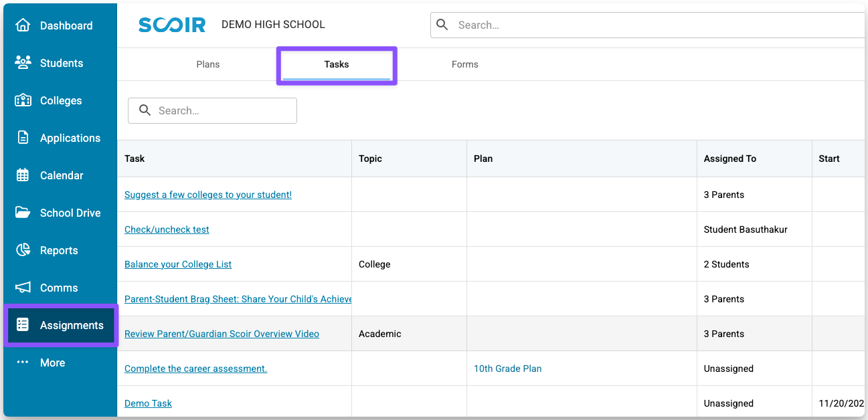Click the Comms megaphone icon
Viewport: 868px width, 420px height.
23,288
